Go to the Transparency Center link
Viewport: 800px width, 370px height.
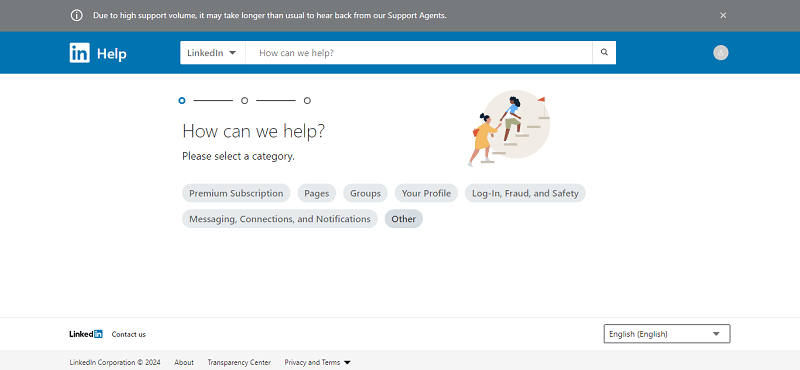(x=239, y=362)
